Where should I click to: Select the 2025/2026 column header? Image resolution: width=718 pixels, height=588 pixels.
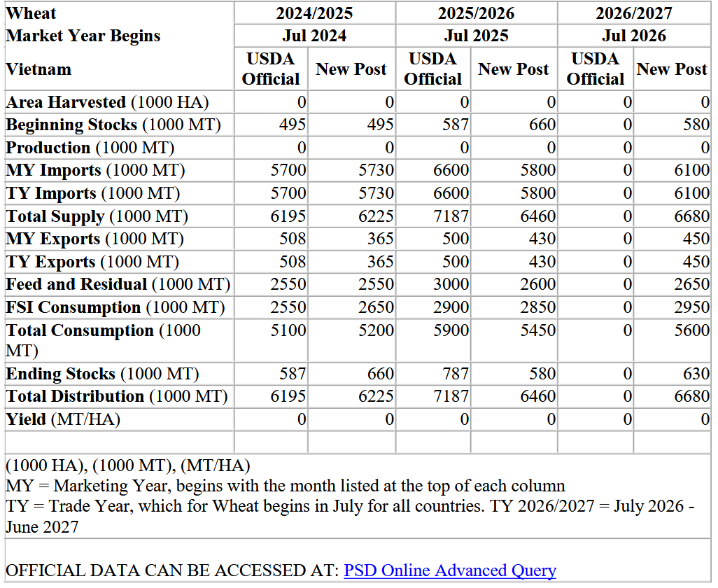tap(476, 13)
